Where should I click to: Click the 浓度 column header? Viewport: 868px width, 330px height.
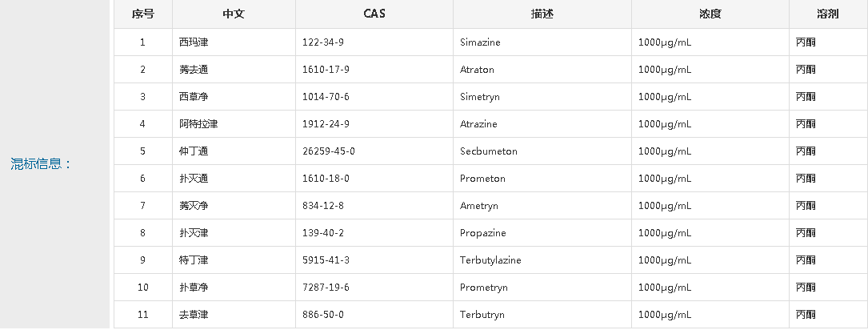(710, 14)
